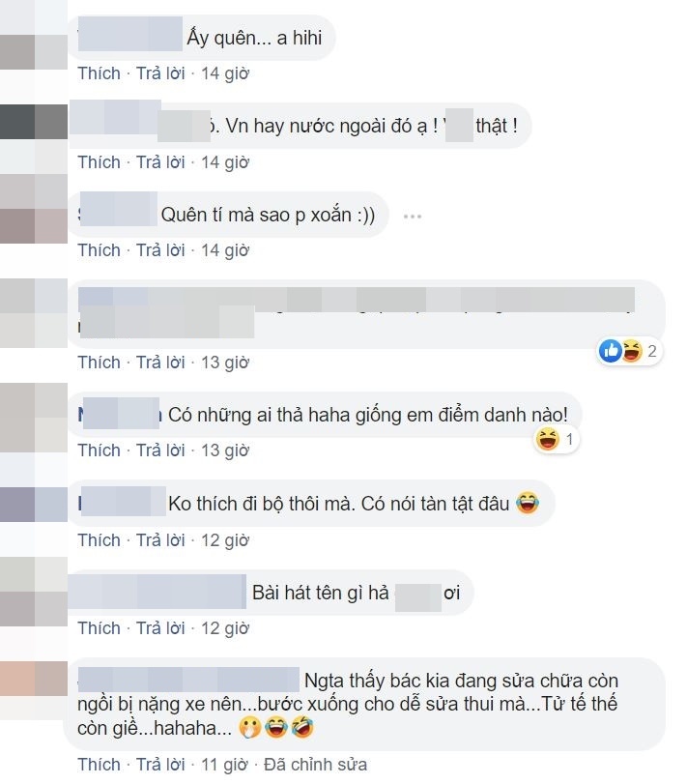Open avatar of 'Ấy quên... a hihi' commenter

34,35
